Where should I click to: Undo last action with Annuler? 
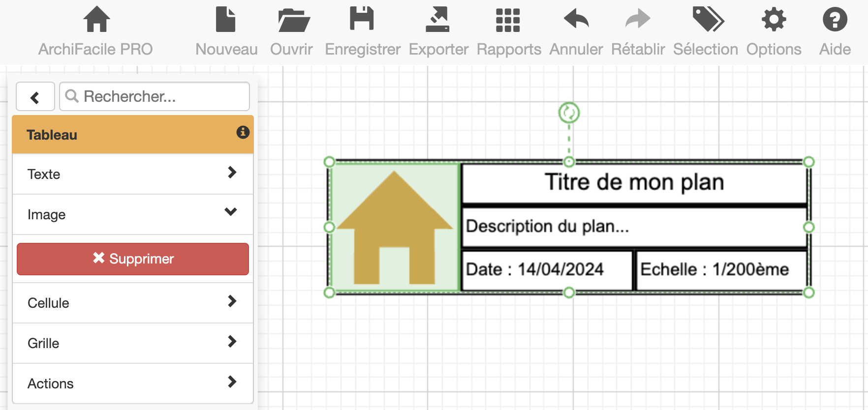coord(576,20)
